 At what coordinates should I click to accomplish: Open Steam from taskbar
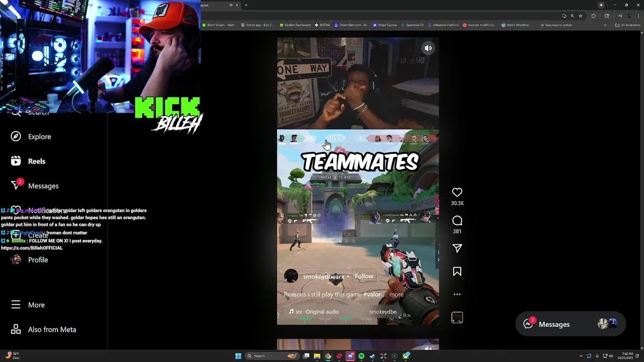pos(372,356)
